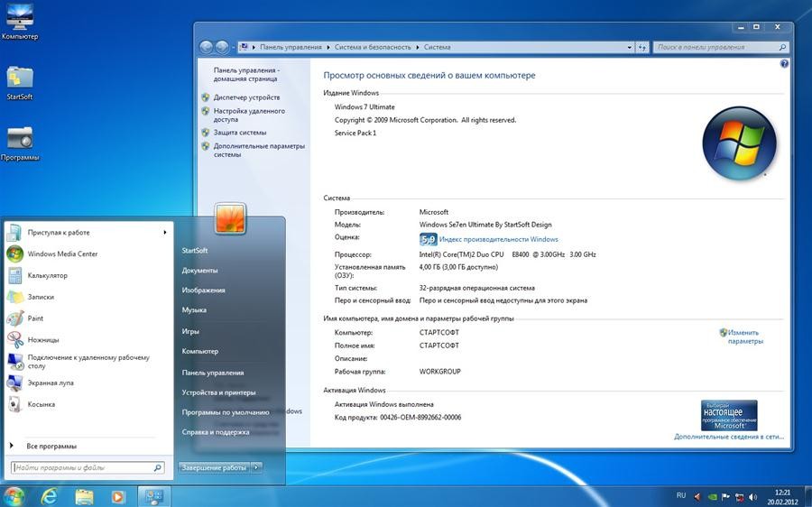The width and height of the screenshot is (812, 507).
Task: Click the Forward navigation arrow
Action: 222,47
